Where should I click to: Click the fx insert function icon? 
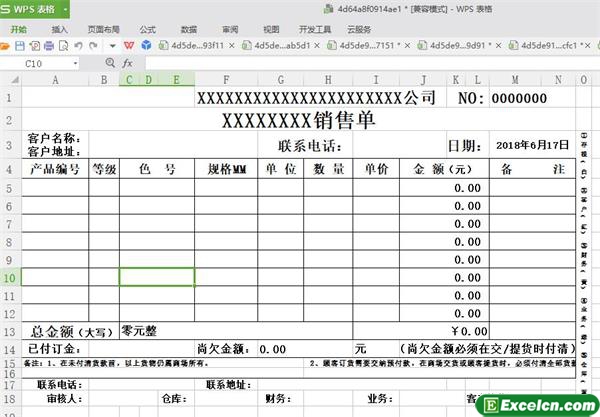(127, 63)
